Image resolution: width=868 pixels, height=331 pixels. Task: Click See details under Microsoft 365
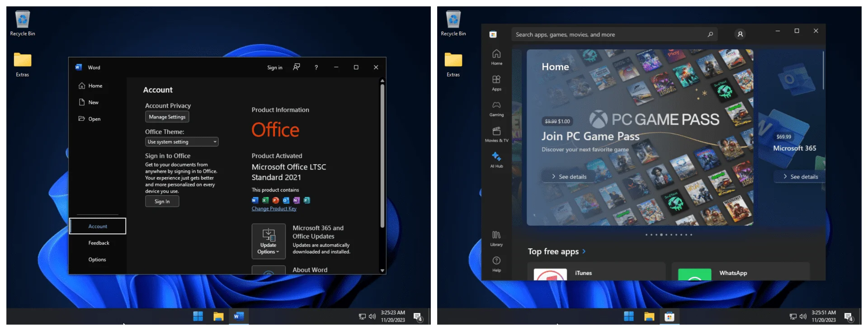coord(801,177)
